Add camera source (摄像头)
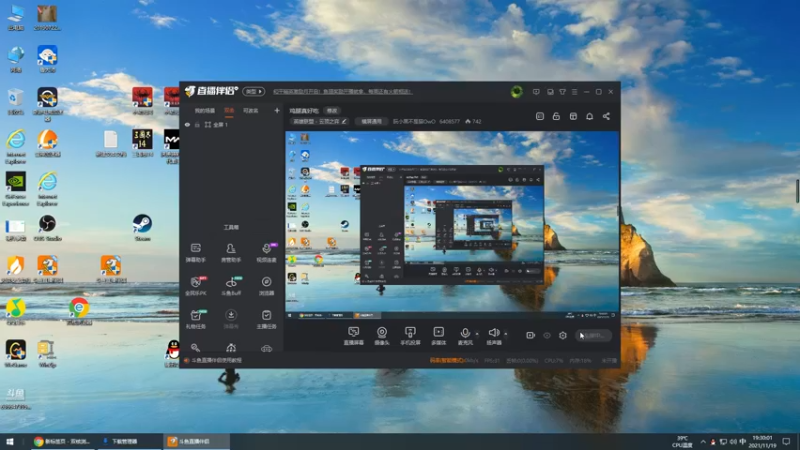 [x=382, y=336]
